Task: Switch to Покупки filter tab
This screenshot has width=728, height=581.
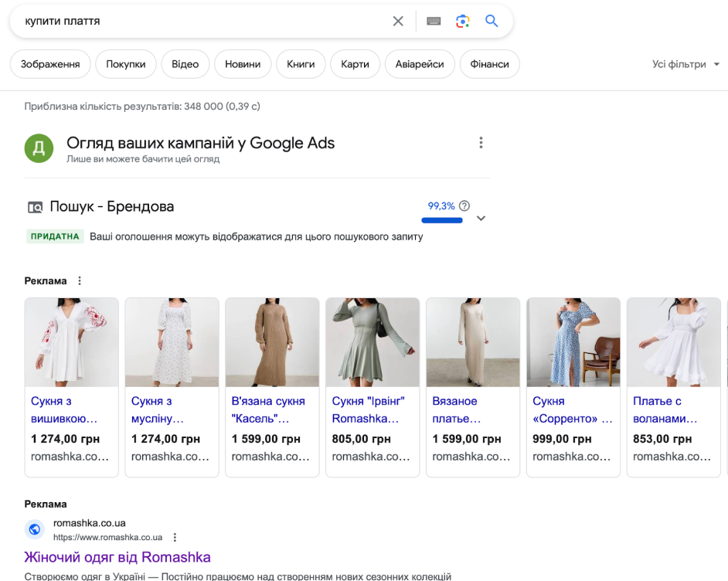Action: (126, 64)
